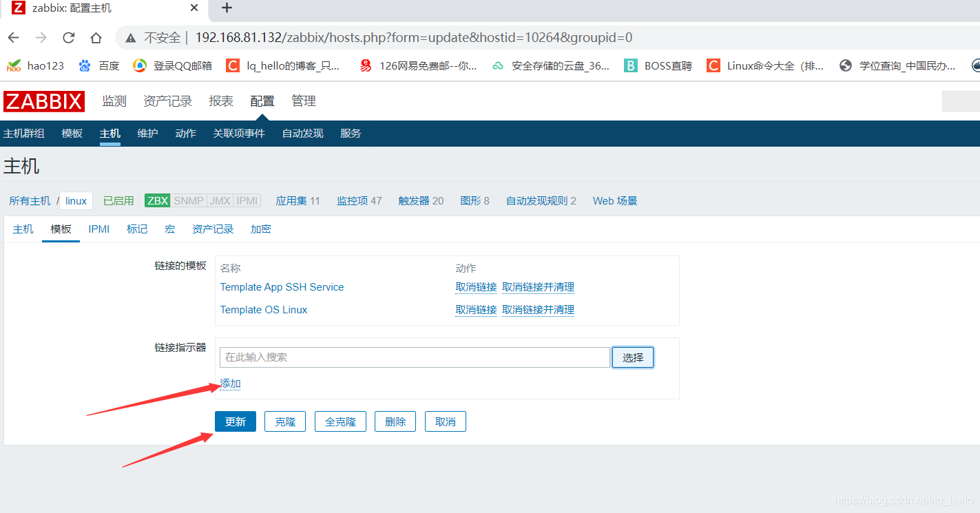Click the JMX availability badge
This screenshot has height=513, width=980.
click(220, 201)
